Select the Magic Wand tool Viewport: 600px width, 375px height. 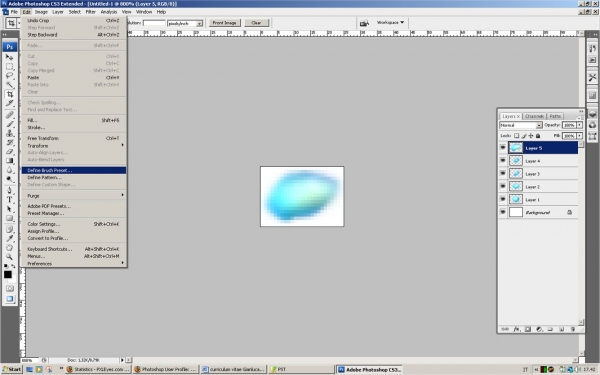[10, 85]
